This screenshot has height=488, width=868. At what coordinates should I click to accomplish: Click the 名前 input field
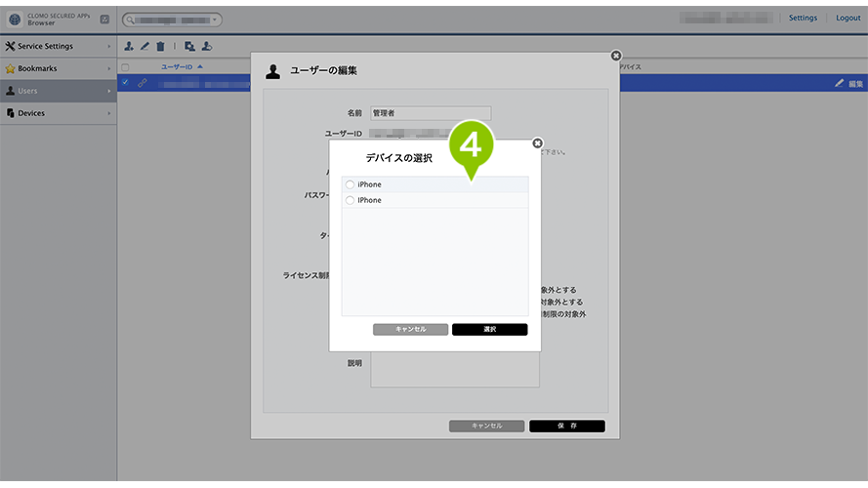(431, 113)
